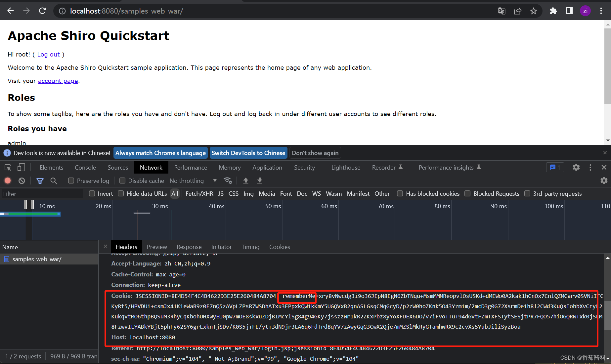Stop recording network log with red button
Screen dimensions: 611x364
coord(8,181)
